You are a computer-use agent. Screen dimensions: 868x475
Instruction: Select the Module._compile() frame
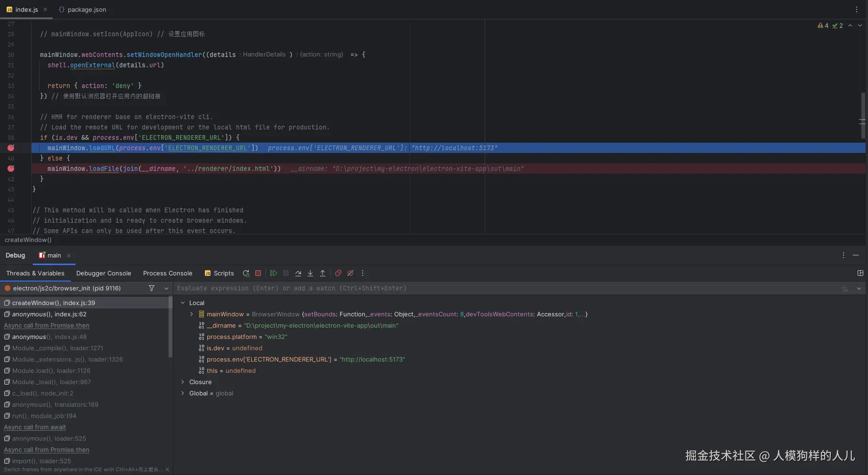coord(85,348)
